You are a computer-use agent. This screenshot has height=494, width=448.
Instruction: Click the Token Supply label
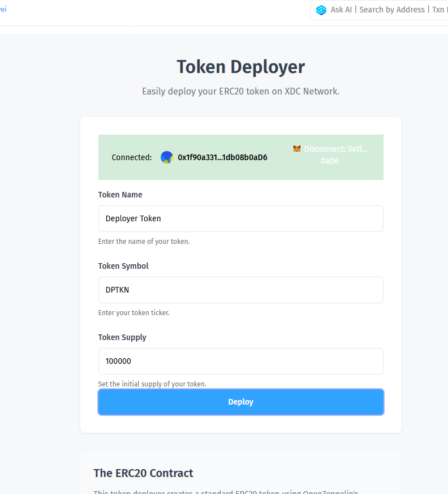(x=122, y=337)
